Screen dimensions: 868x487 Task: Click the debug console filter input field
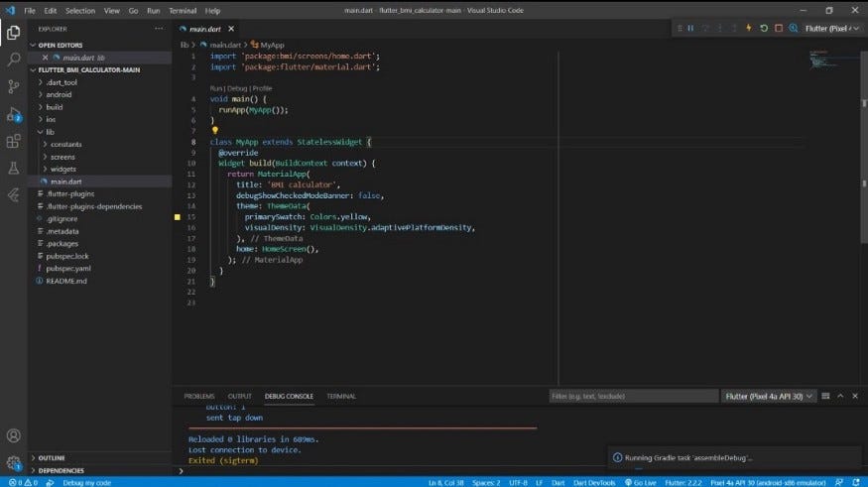pyautogui.click(x=633, y=396)
